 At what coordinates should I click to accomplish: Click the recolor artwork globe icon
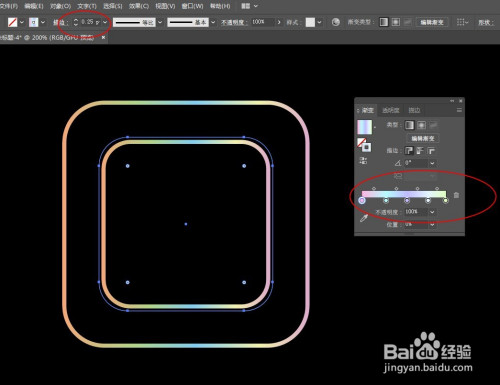(x=336, y=22)
